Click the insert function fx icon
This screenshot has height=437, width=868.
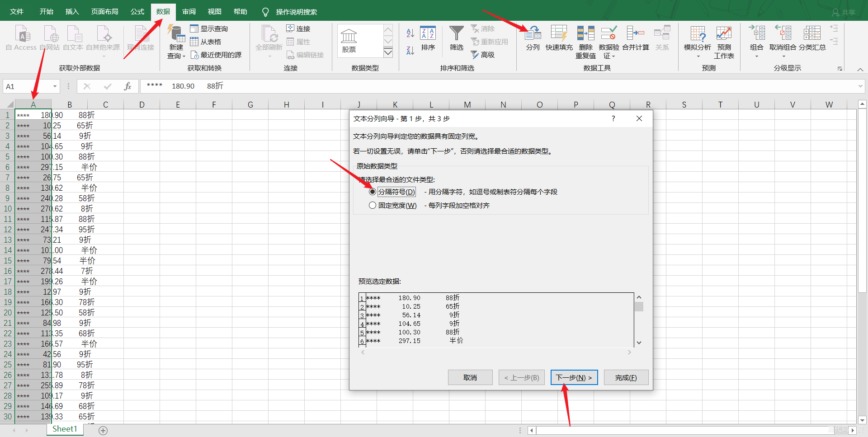tap(127, 86)
